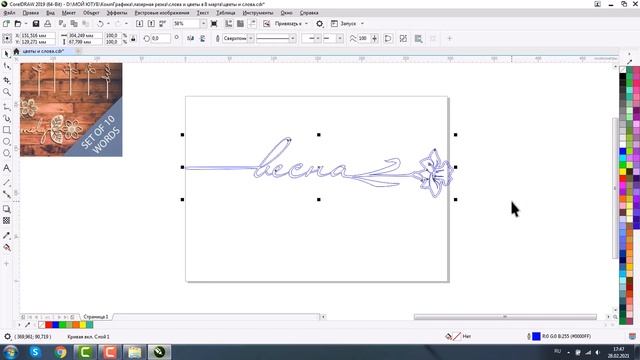
Task: Click the Publish to PDF icon
Action: click(x=162, y=24)
